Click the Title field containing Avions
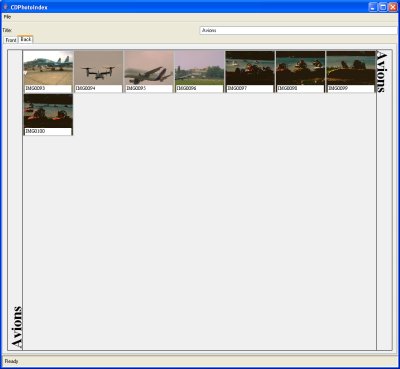The image size is (400, 369). (x=299, y=30)
